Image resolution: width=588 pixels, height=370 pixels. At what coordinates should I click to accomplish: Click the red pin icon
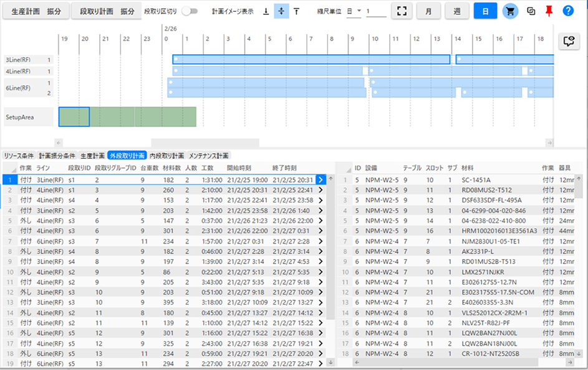click(549, 11)
